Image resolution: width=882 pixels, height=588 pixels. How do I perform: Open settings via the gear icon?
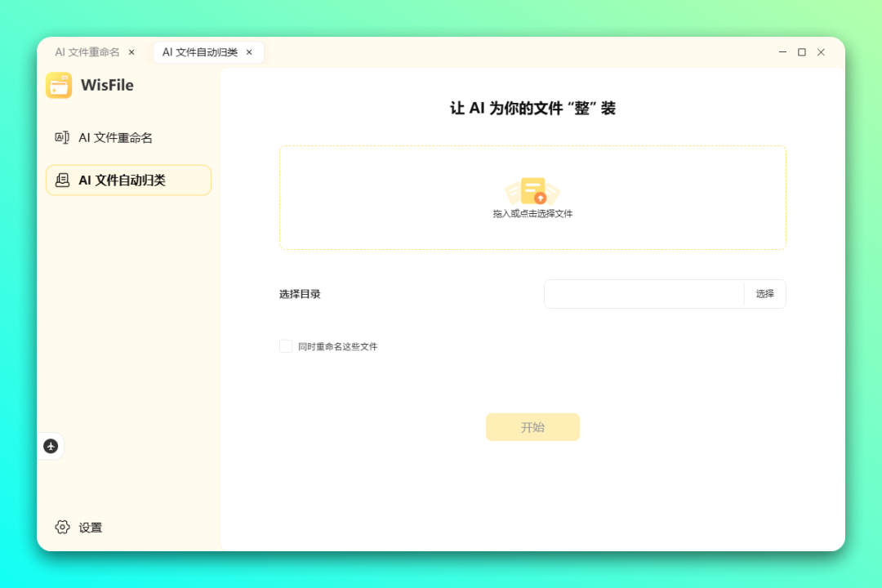[x=62, y=527]
